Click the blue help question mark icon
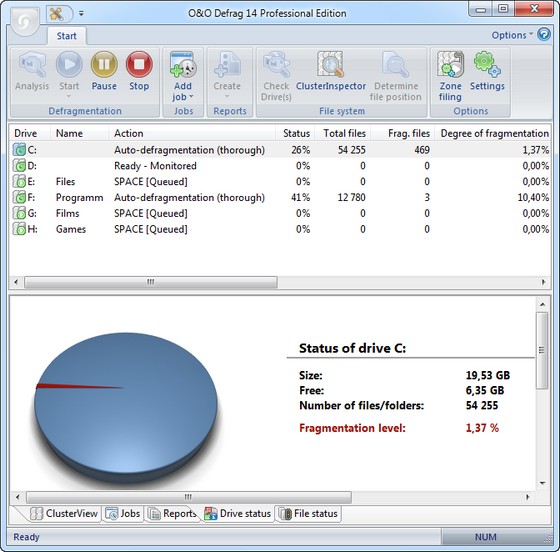The width and height of the screenshot is (560, 552). (544, 35)
